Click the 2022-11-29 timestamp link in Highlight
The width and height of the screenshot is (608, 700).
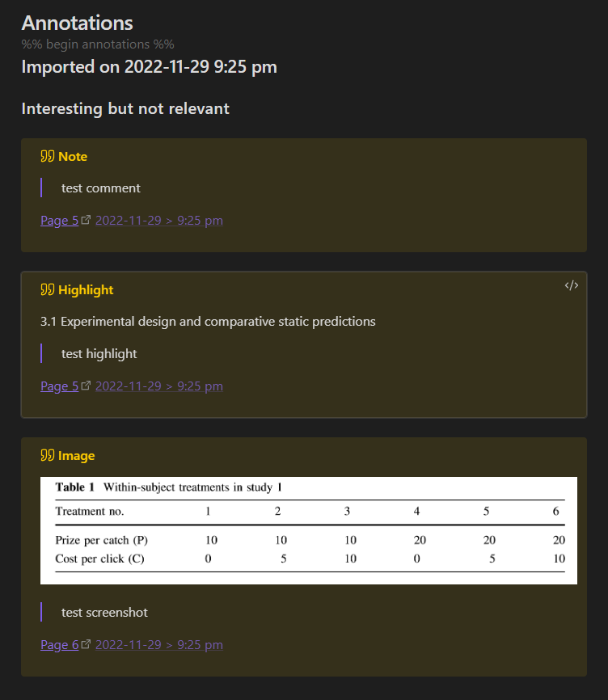tap(128, 386)
